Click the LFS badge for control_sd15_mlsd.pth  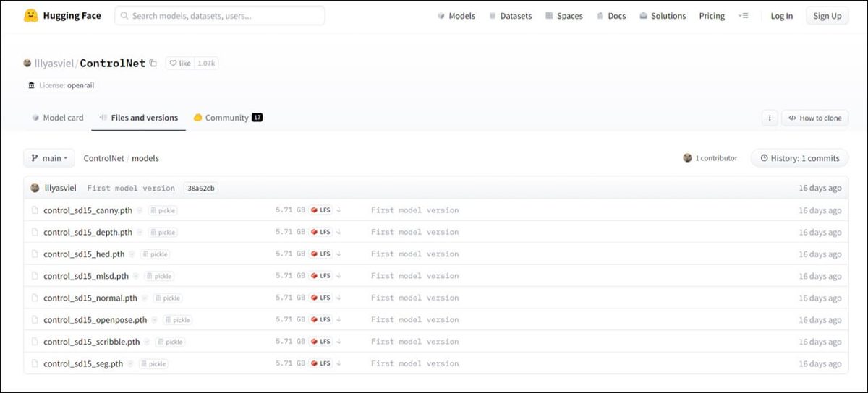320,276
